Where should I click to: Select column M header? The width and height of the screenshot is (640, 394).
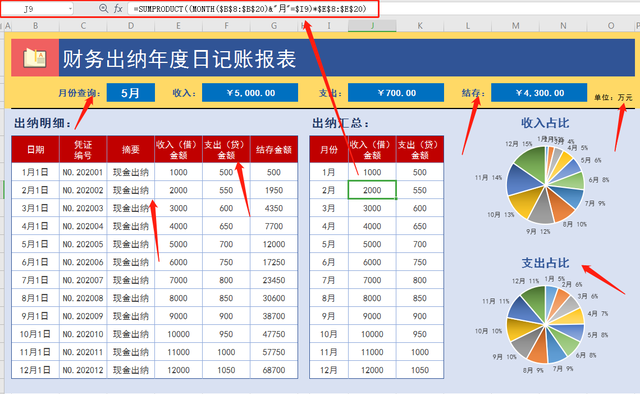coord(516,26)
